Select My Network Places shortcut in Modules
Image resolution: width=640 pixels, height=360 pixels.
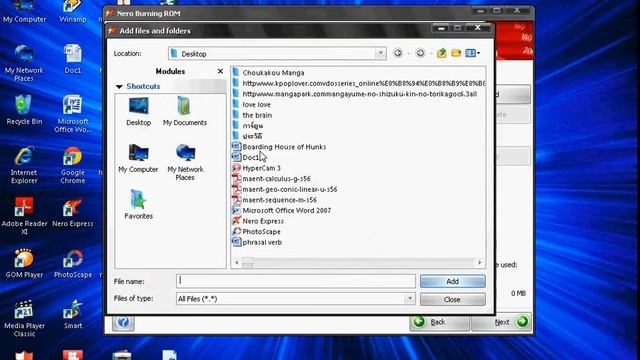[x=185, y=162]
